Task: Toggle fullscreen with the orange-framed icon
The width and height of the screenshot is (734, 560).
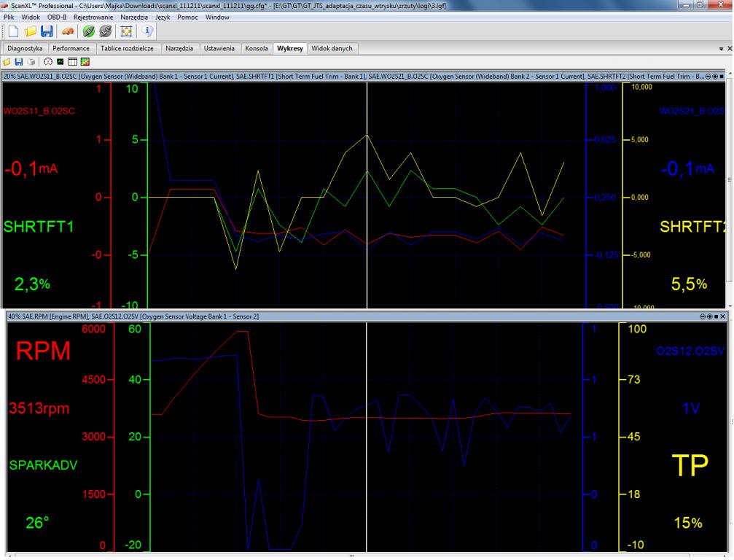Action: 125,31
